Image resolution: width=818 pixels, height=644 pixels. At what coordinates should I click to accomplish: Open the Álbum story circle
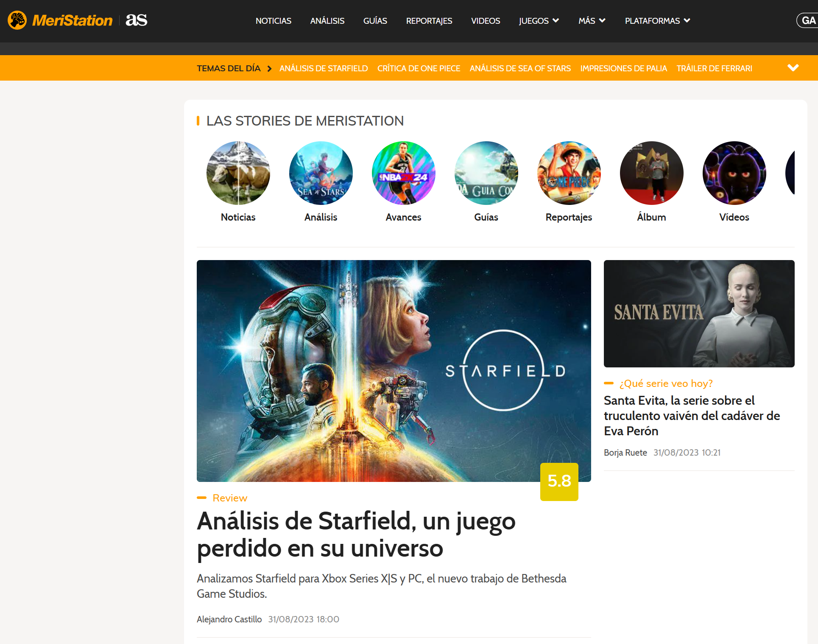[652, 173]
